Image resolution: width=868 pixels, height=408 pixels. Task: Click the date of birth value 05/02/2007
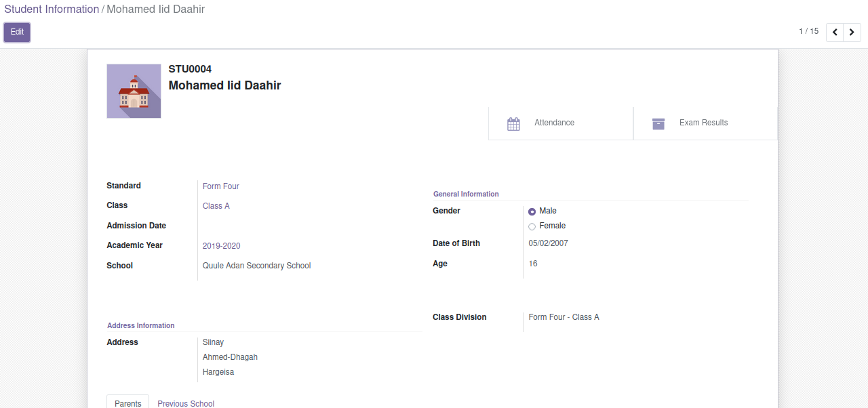pos(548,243)
